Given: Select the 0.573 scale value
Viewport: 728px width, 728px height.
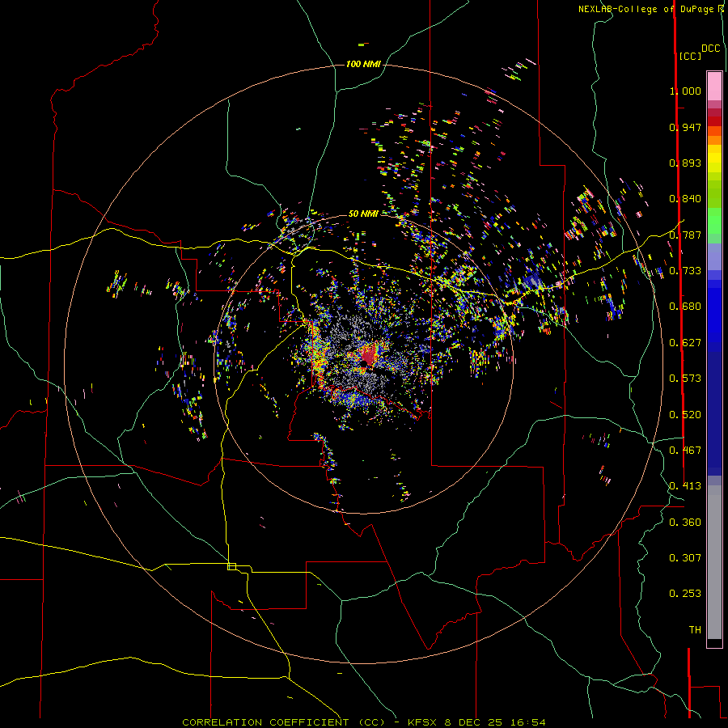Looking at the screenshot, I should [x=685, y=379].
